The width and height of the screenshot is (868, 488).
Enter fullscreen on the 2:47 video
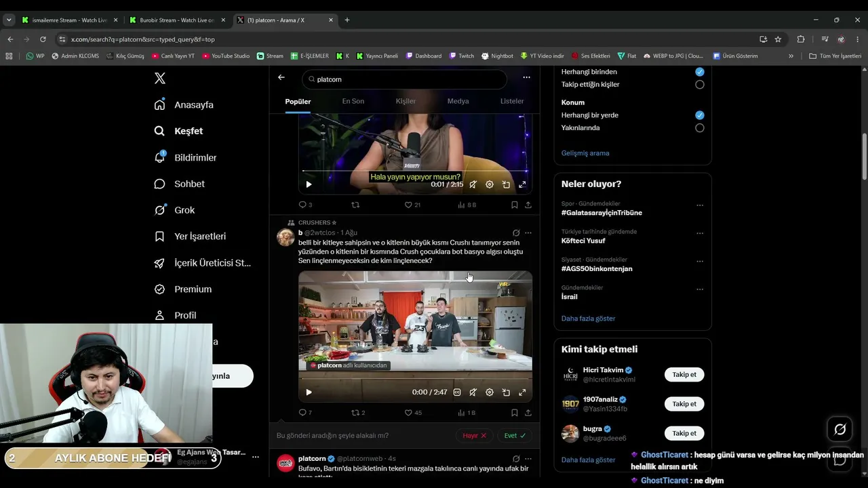(x=522, y=392)
